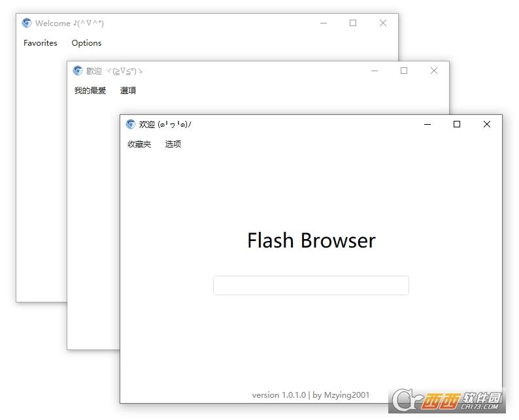519x420 pixels.
Task: Open the 收藏夹 menu
Action: click(139, 144)
